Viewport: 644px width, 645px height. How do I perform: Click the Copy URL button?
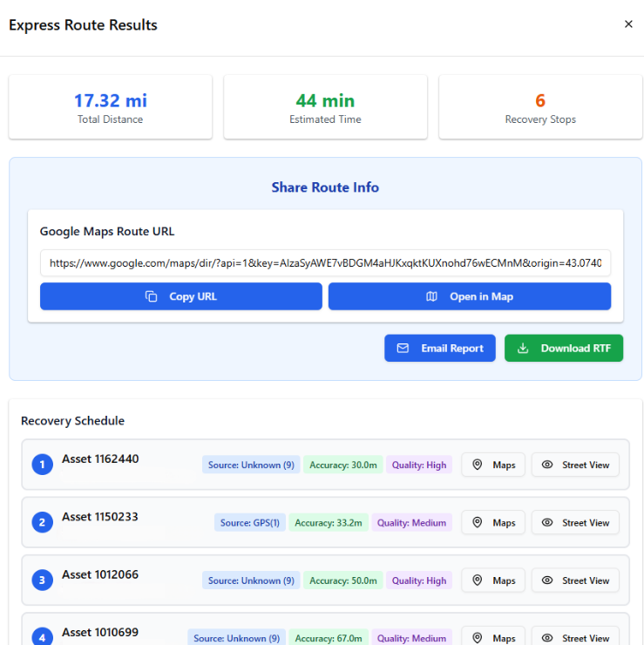click(x=181, y=296)
